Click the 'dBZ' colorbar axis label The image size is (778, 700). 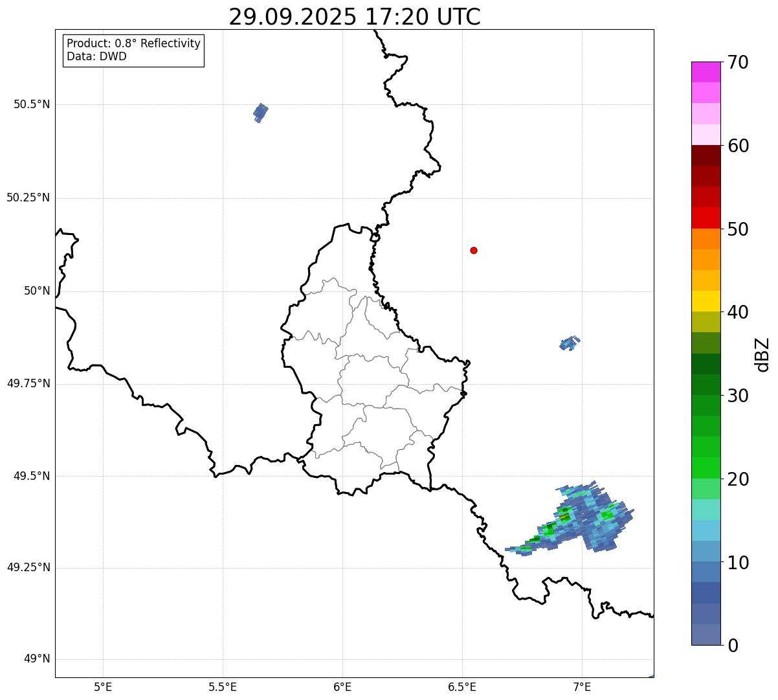tap(763, 354)
